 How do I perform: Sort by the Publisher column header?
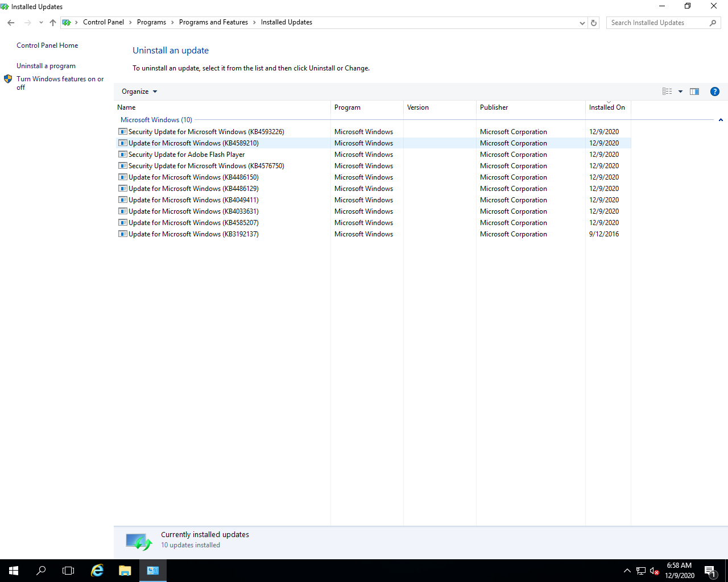[531, 107]
